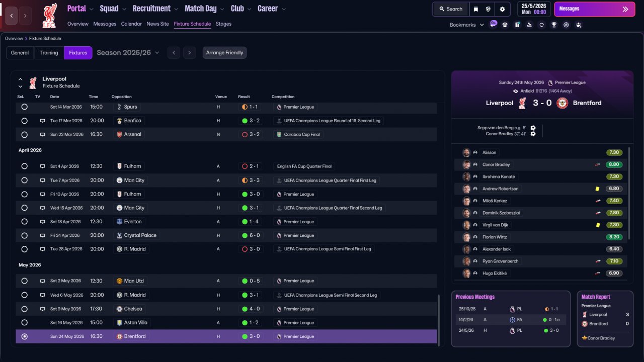
Task: Open the Recruitment dropdown menu
Action: click(x=155, y=9)
